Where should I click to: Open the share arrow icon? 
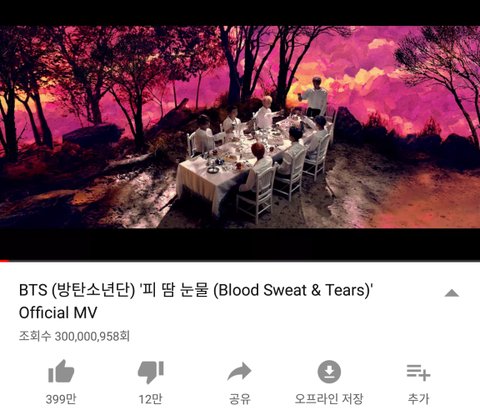(x=239, y=371)
